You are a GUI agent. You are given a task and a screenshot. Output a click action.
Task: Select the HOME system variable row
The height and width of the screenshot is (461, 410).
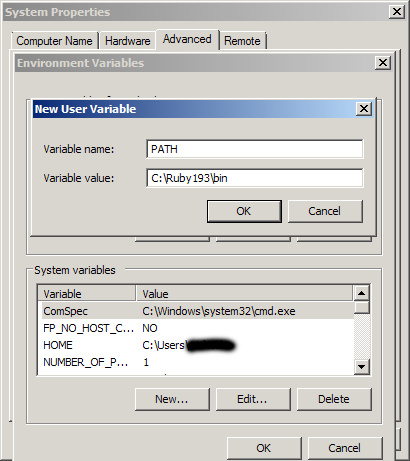[196, 345]
